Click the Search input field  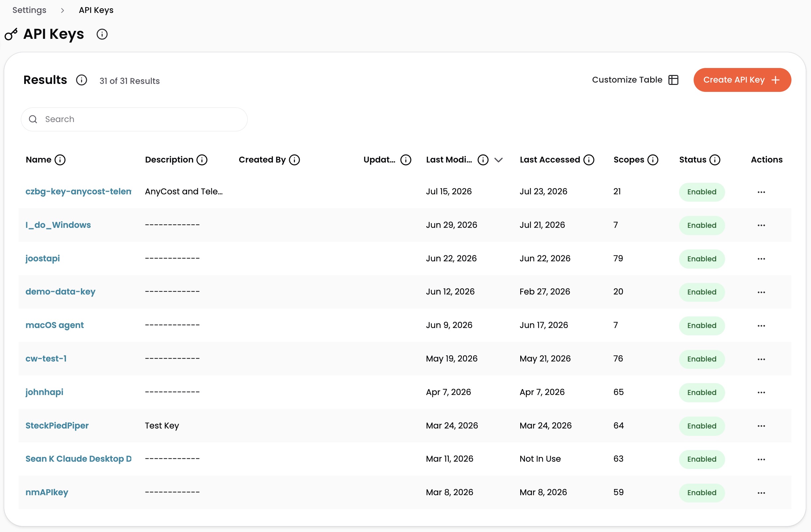(134, 119)
